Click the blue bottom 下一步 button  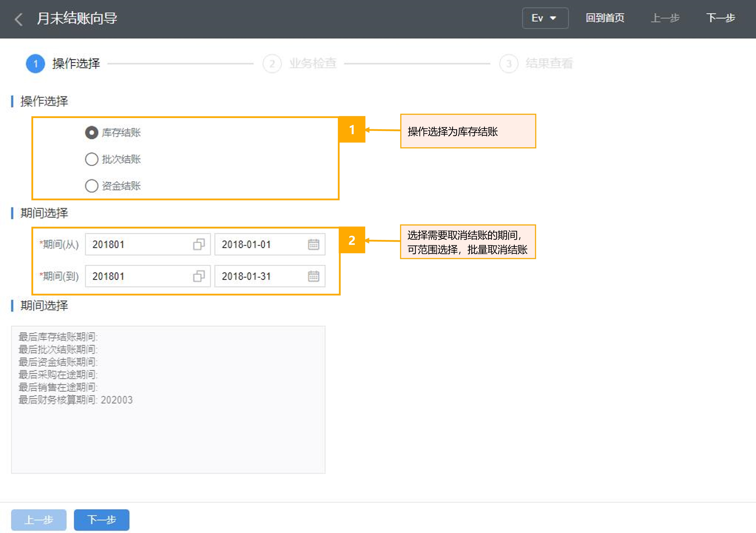pyautogui.click(x=102, y=520)
